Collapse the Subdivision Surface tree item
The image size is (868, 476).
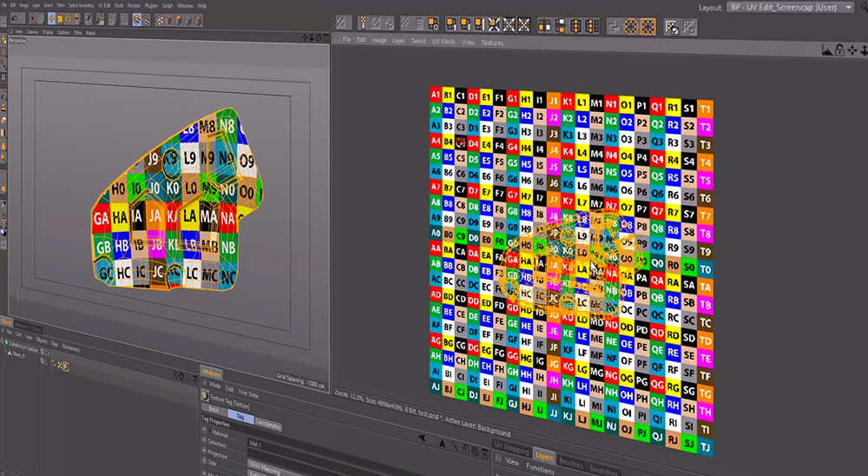pyautogui.click(x=3, y=341)
